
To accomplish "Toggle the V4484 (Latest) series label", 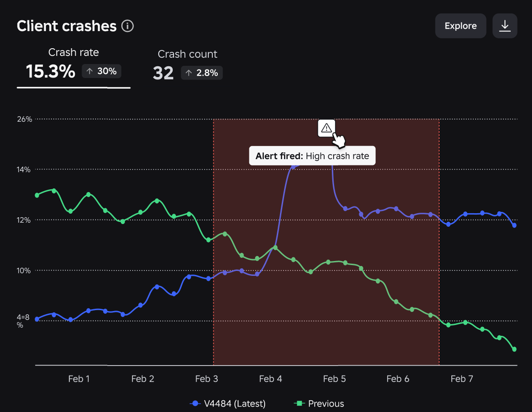I will pyautogui.click(x=235, y=403).
